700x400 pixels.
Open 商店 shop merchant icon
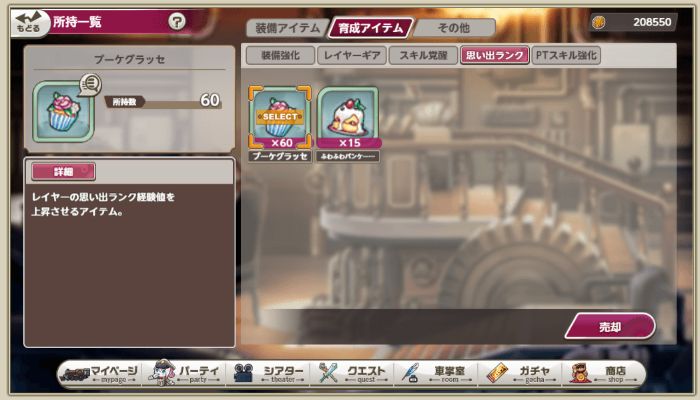pyautogui.click(x=580, y=373)
